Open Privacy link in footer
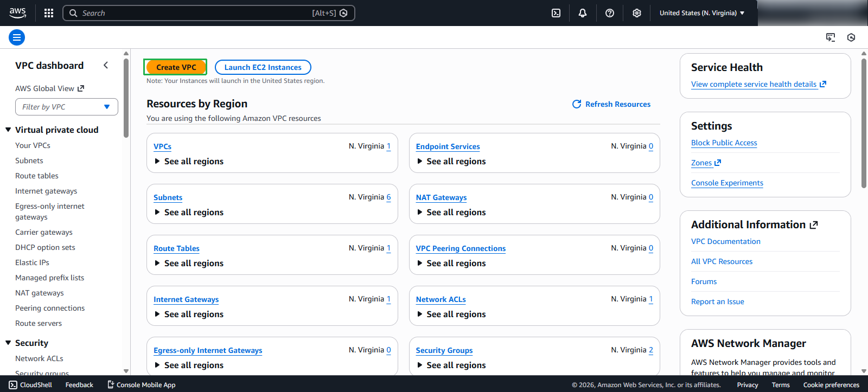868x392 pixels. tap(748, 385)
